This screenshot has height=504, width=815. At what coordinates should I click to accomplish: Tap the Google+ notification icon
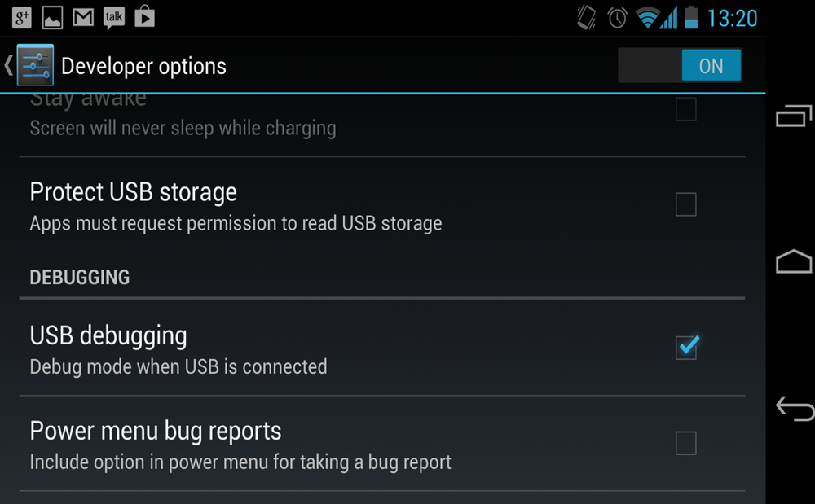[22, 16]
